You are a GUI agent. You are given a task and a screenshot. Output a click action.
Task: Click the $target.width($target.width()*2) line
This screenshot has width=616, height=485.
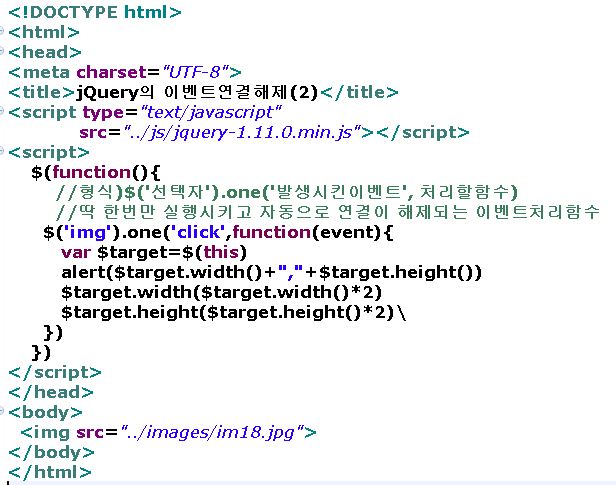coord(222,293)
